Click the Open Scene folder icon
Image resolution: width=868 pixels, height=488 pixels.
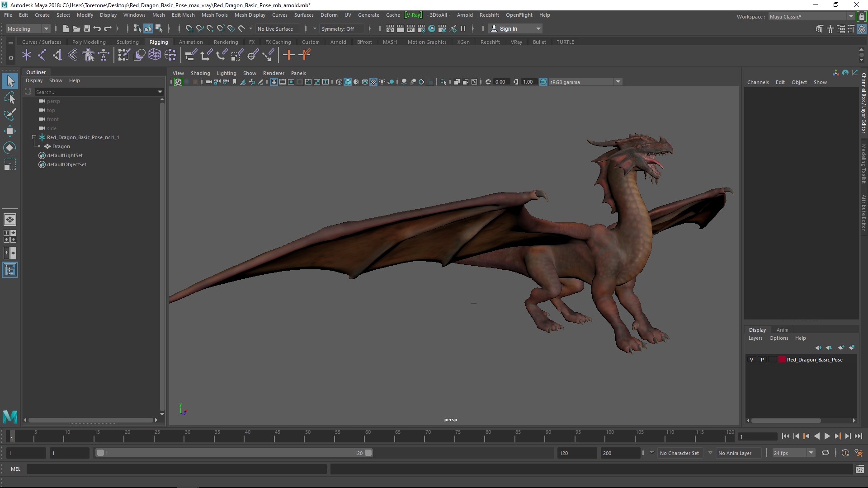[x=76, y=28]
